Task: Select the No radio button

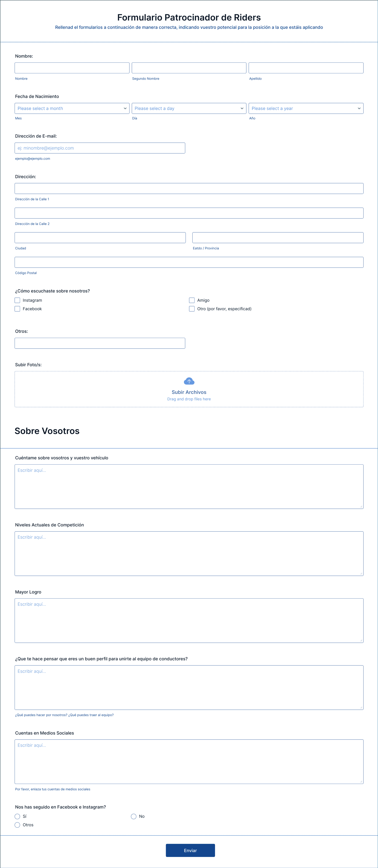Action: tap(134, 816)
